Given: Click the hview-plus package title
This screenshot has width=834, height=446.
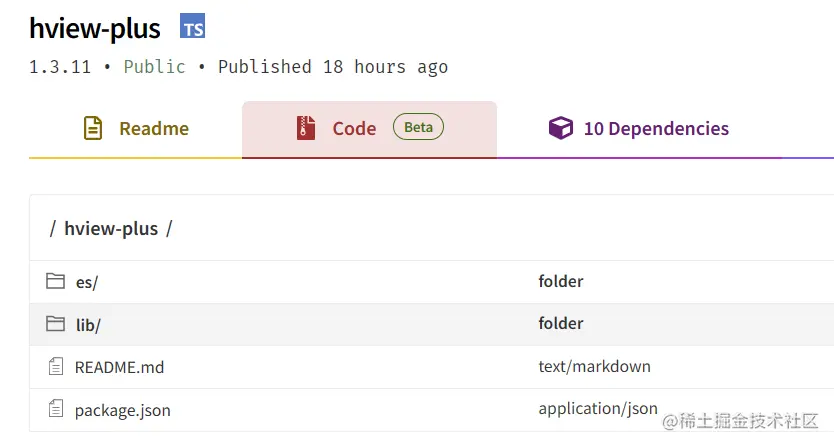Looking at the screenshot, I should (x=95, y=28).
